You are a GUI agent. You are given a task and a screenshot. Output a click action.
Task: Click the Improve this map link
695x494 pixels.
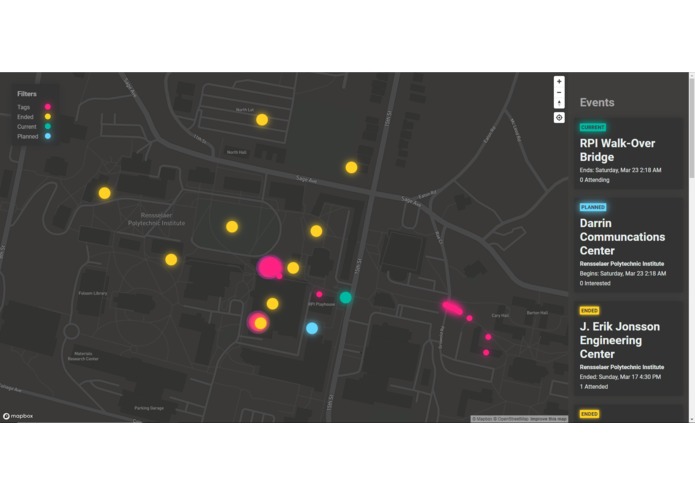[x=549, y=419]
